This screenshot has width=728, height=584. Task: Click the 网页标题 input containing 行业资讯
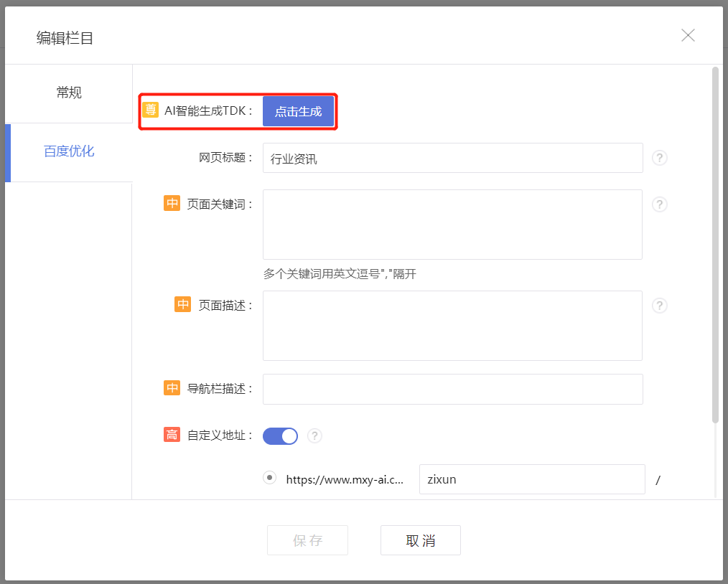[x=452, y=159]
